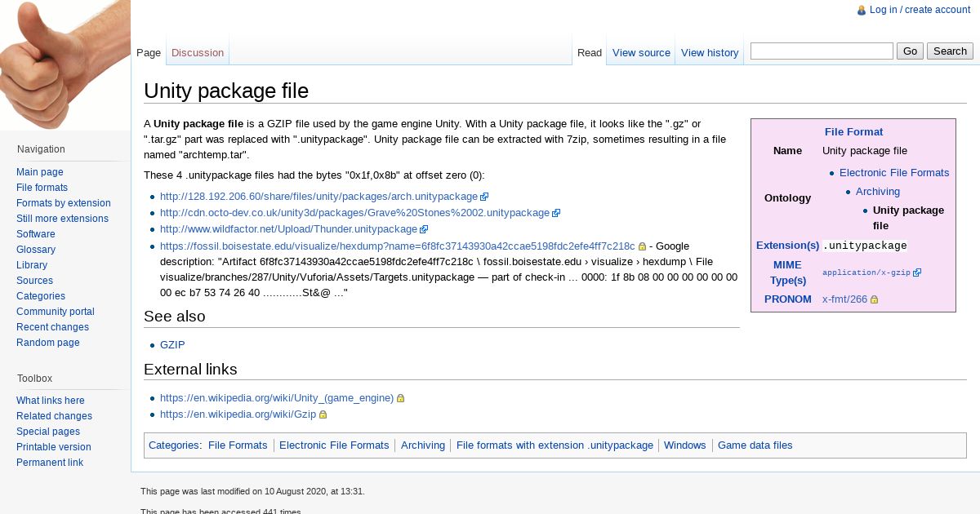980x514 pixels.
Task: Click the thumbs-up site logo
Action: click(65, 65)
